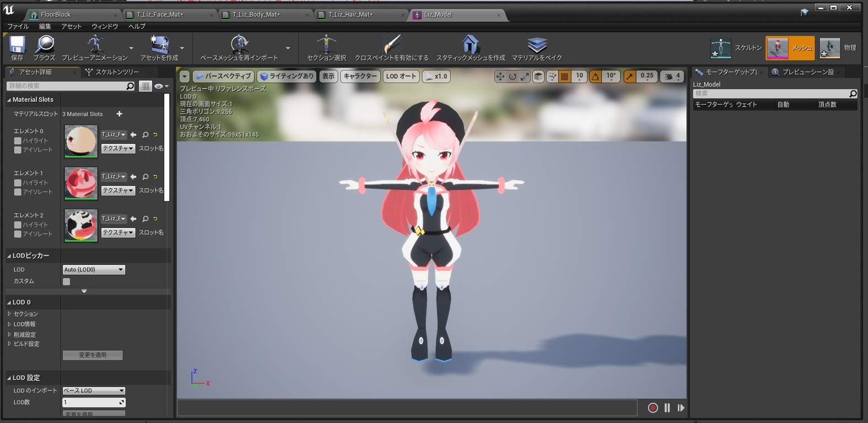This screenshot has width=868, height=423.
Task: Switch to the スケルトン editor mode
Action: point(736,48)
